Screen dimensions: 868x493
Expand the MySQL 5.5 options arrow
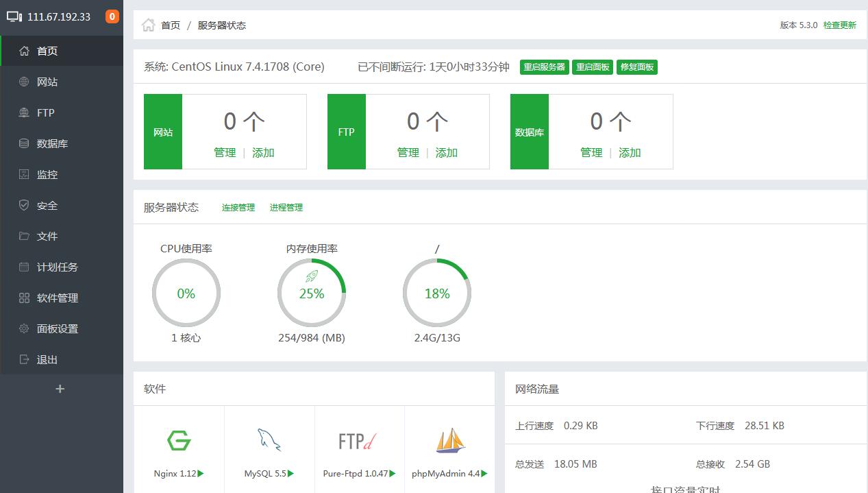pos(290,472)
